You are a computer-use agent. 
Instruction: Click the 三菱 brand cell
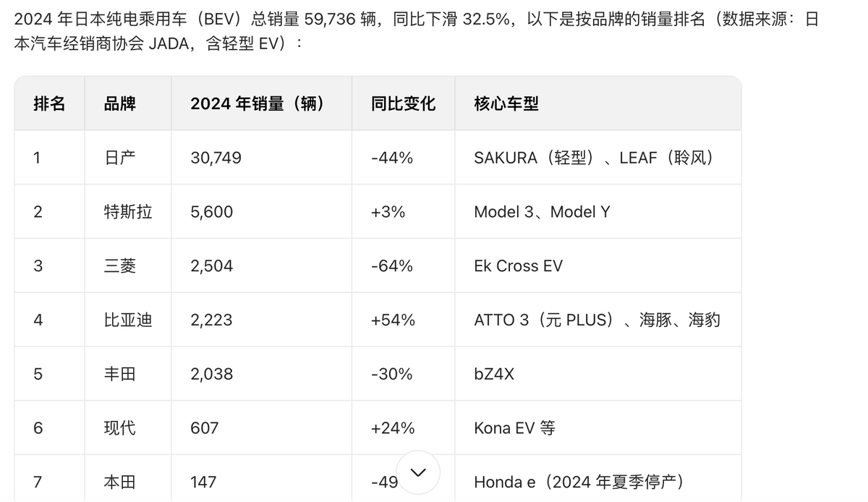(120, 266)
